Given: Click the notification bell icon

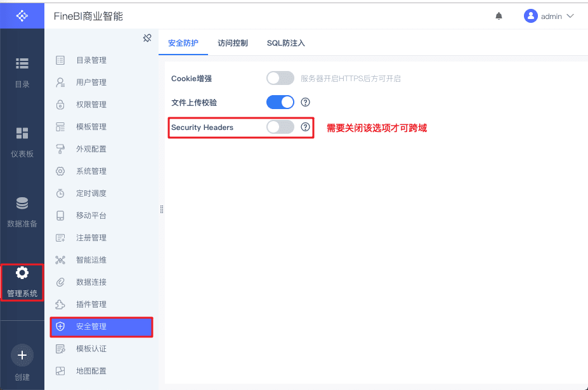Looking at the screenshot, I should (x=499, y=16).
